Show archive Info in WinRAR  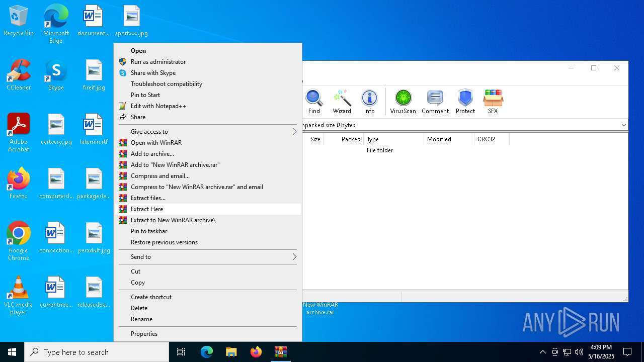point(369,102)
